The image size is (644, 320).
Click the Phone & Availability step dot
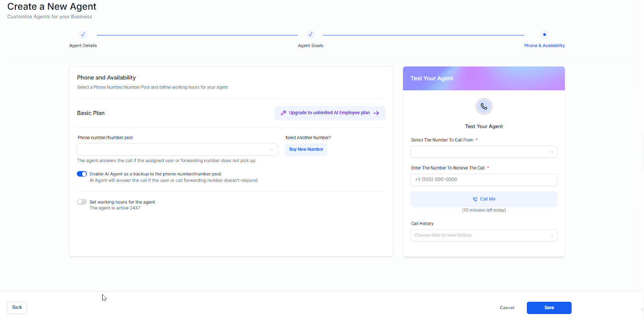pos(544,35)
